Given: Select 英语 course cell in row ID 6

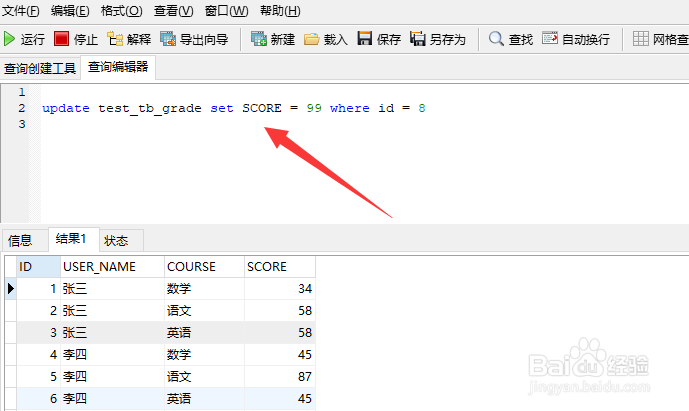Looking at the screenshot, I should point(204,398).
